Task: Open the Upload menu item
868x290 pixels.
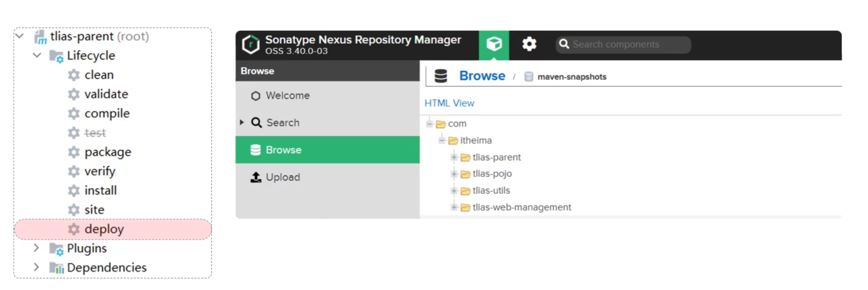Action: 327,177
